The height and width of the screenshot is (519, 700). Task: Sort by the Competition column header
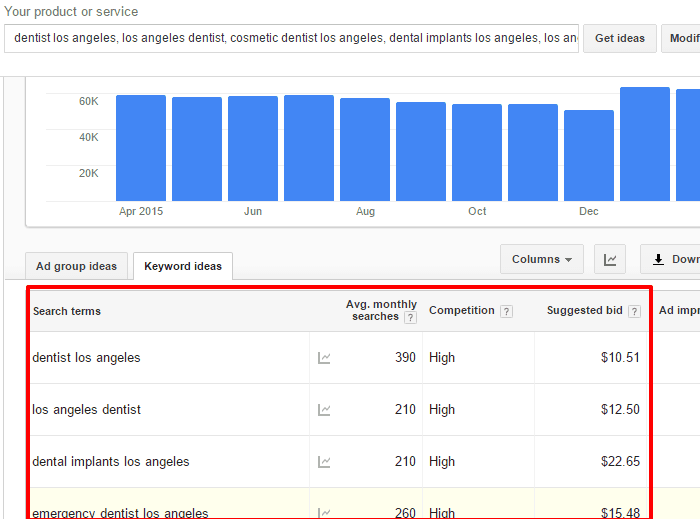(x=462, y=310)
